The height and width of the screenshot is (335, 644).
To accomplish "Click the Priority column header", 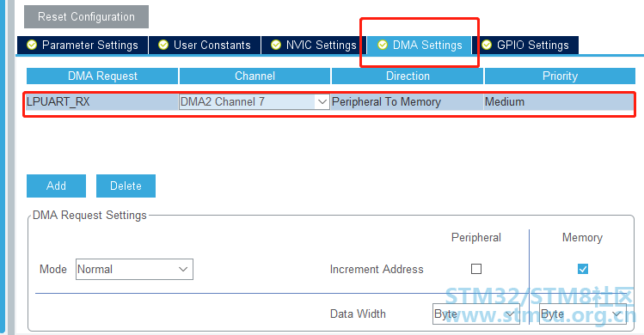I will pyautogui.click(x=560, y=76).
